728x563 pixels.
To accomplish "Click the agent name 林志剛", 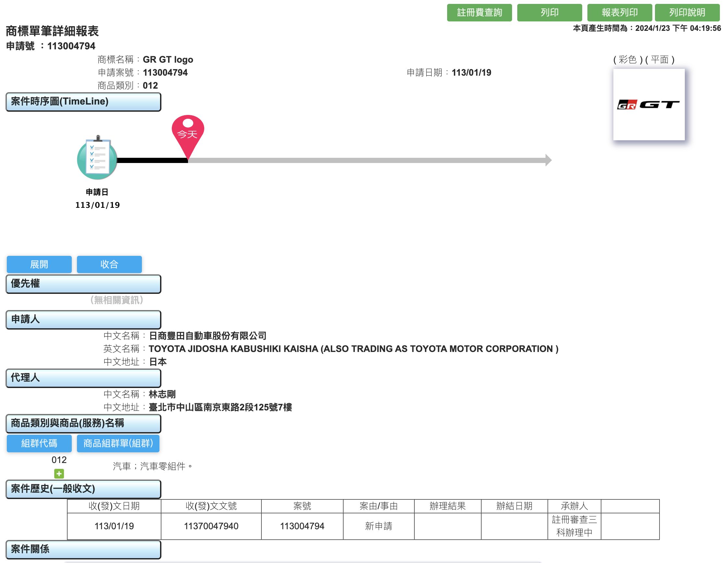I will 162,394.
